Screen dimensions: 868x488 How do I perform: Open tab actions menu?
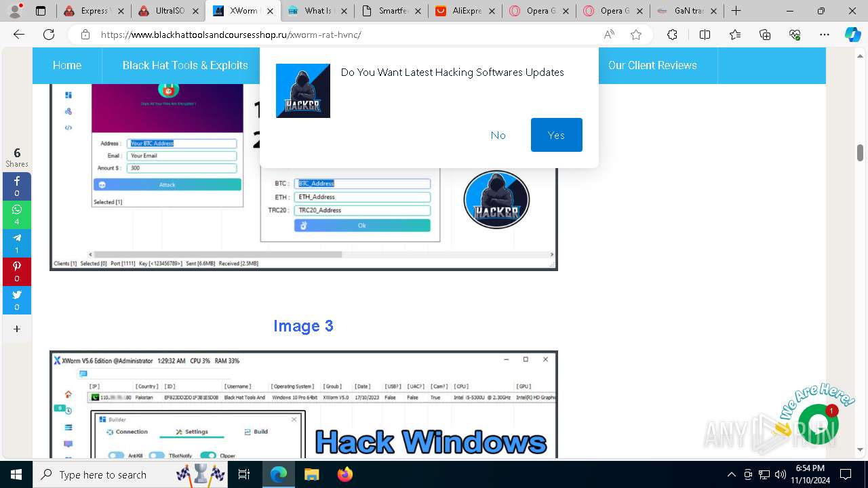(x=41, y=11)
